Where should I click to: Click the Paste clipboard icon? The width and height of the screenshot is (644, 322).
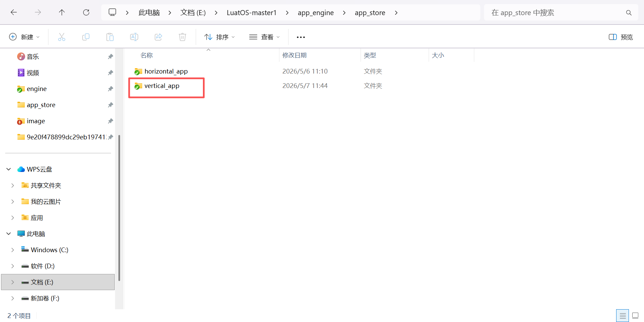click(x=110, y=37)
